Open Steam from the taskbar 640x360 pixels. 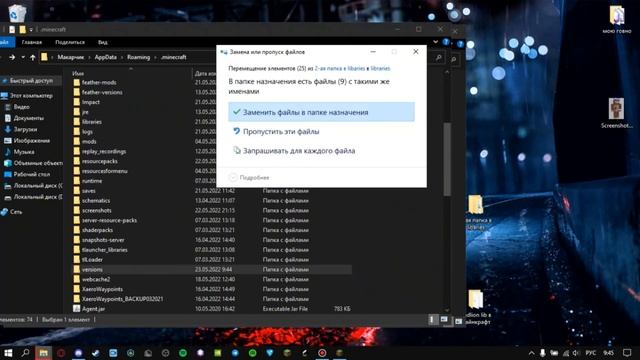96,353
